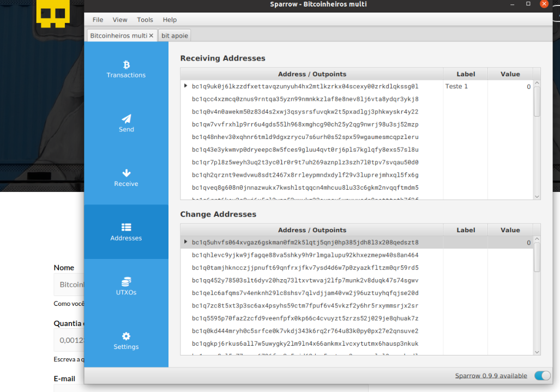Open the Help menu
Screen dimensions: 560x392
pos(170,20)
